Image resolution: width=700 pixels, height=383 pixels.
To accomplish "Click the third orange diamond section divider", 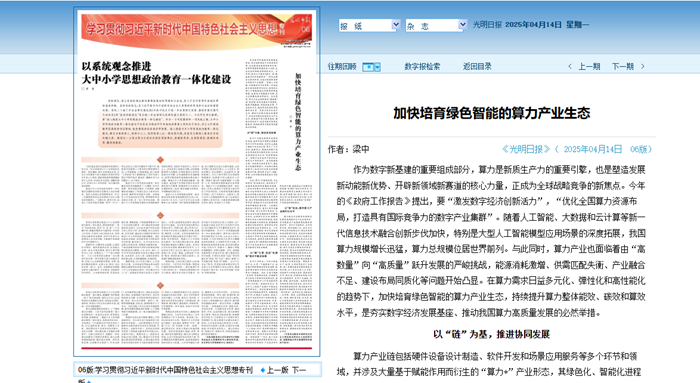I will coord(160,286).
